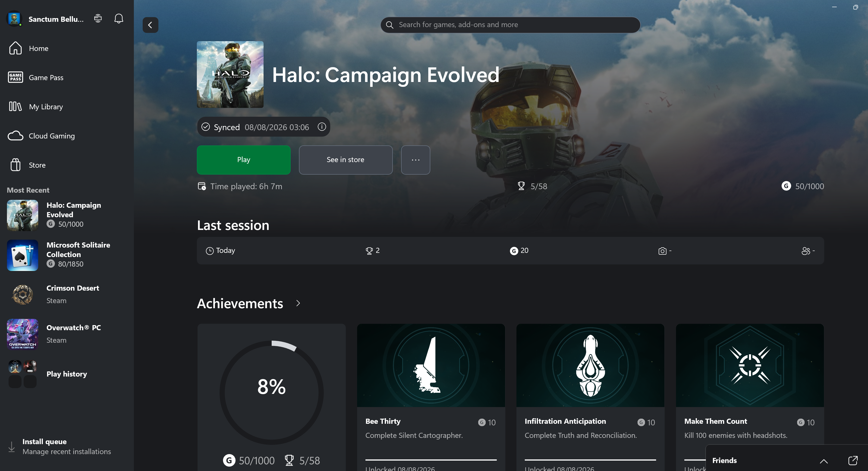The width and height of the screenshot is (868, 471).
Task: Click the Home icon in the sidebar
Action: [16, 48]
